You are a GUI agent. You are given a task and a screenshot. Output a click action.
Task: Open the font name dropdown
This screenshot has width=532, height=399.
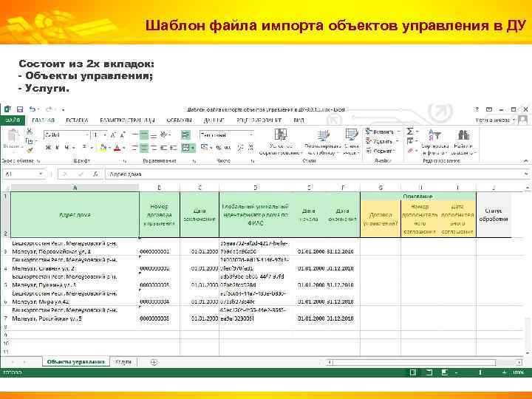point(87,135)
